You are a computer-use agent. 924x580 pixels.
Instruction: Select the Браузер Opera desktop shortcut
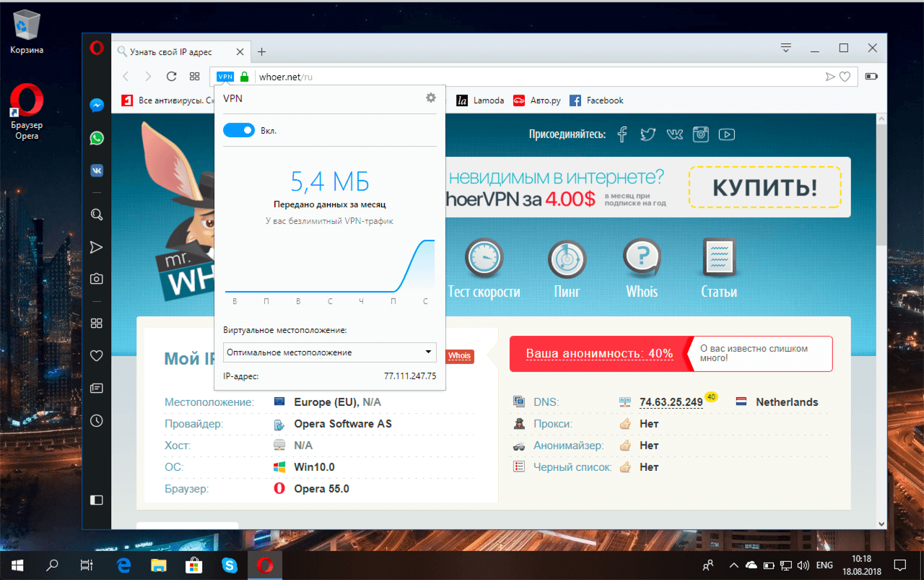coord(27,112)
